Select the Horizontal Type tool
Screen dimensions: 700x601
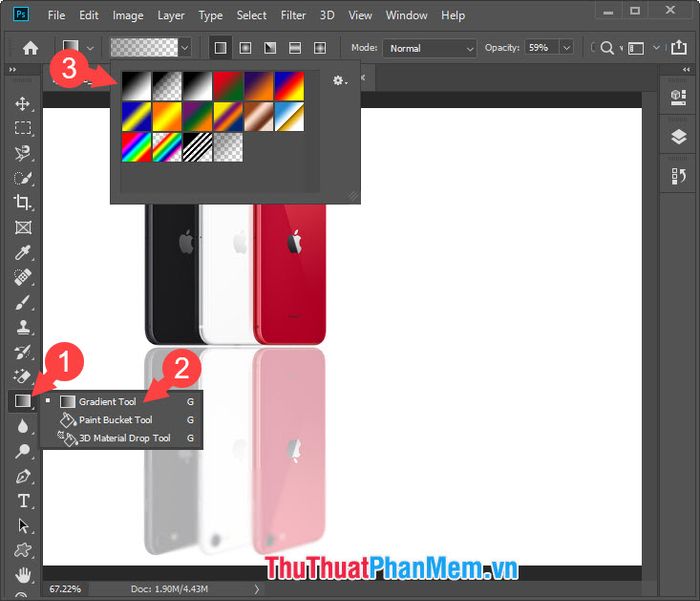coord(23,501)
